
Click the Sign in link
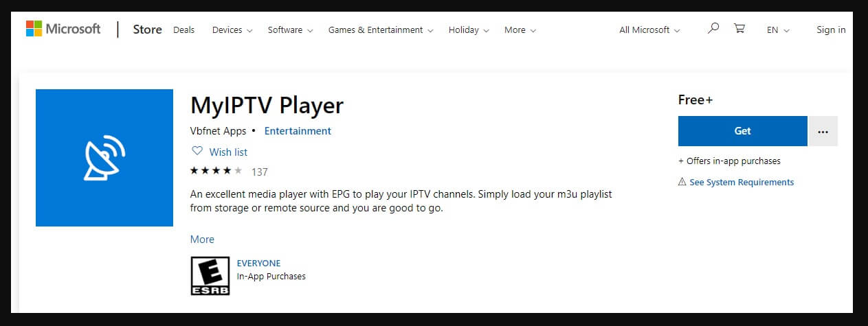pyautogui.click(x=831, y=30)
